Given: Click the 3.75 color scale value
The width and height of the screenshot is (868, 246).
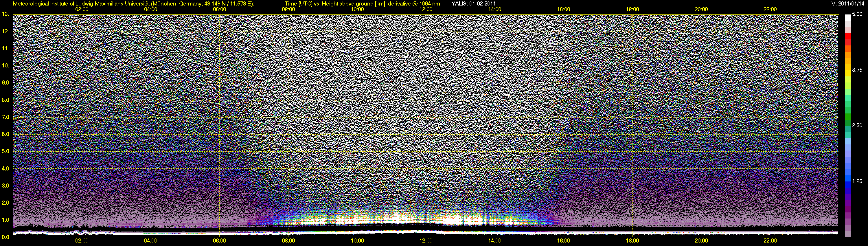Looking at the screenshot, I should click(857, 70).
